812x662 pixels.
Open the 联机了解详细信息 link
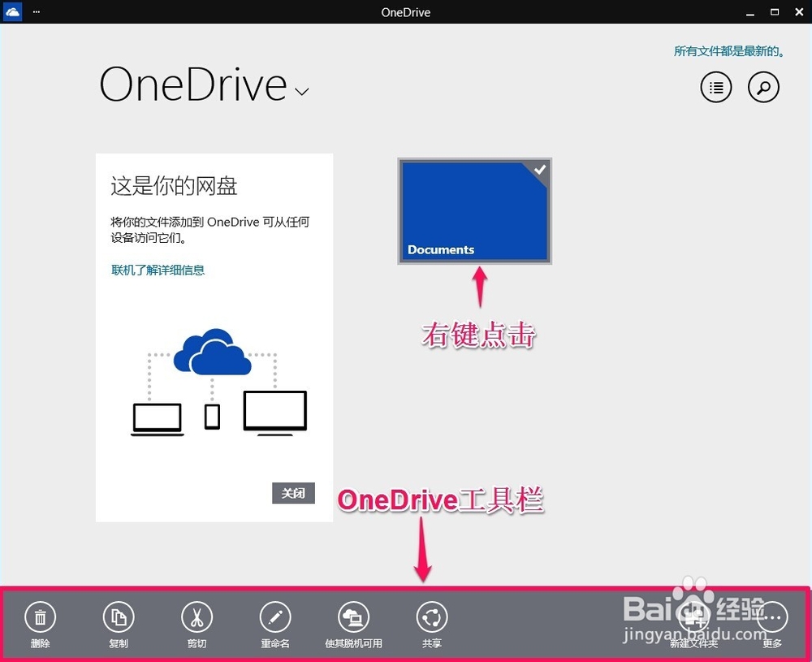pyautogui.click(x=158, y=270)
